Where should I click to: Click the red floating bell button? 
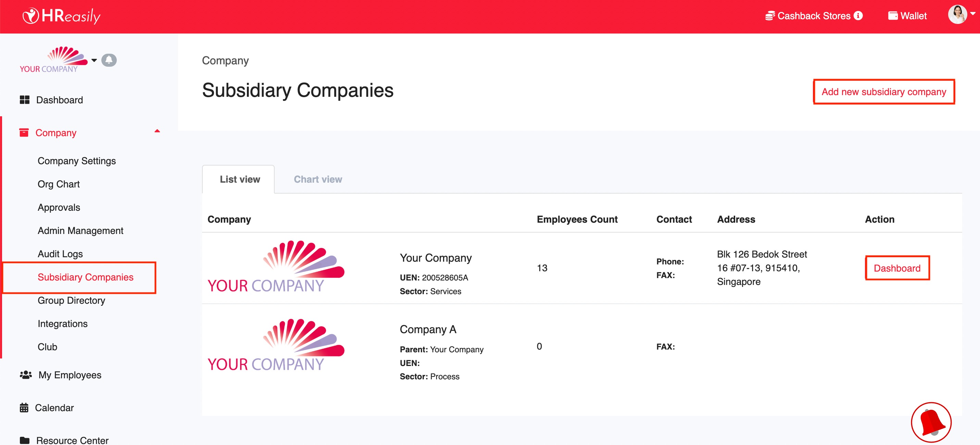931,422
